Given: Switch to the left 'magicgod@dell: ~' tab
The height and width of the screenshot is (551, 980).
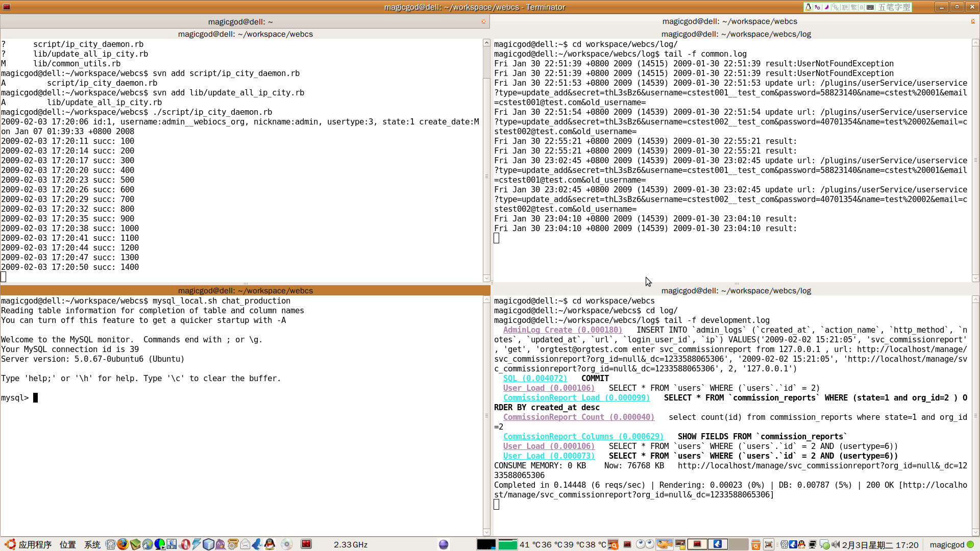Looking at the screenshot, I should 240,21.
